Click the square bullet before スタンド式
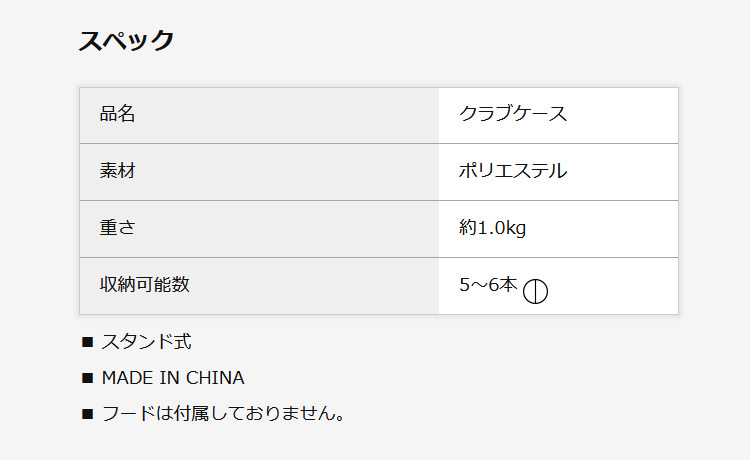750x460 pixels. click(x=87, y=343)
